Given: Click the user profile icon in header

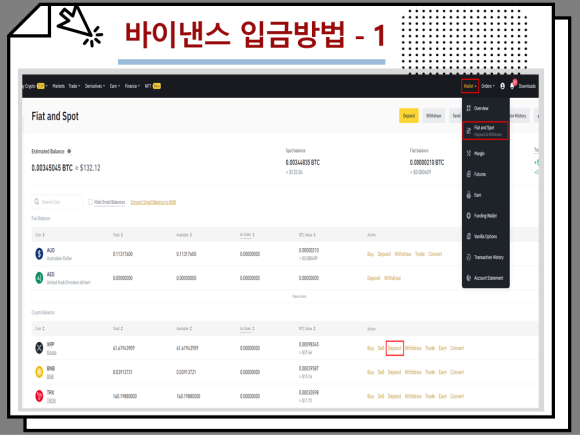Looking at the screenshot, I should (x=502, y=86).
